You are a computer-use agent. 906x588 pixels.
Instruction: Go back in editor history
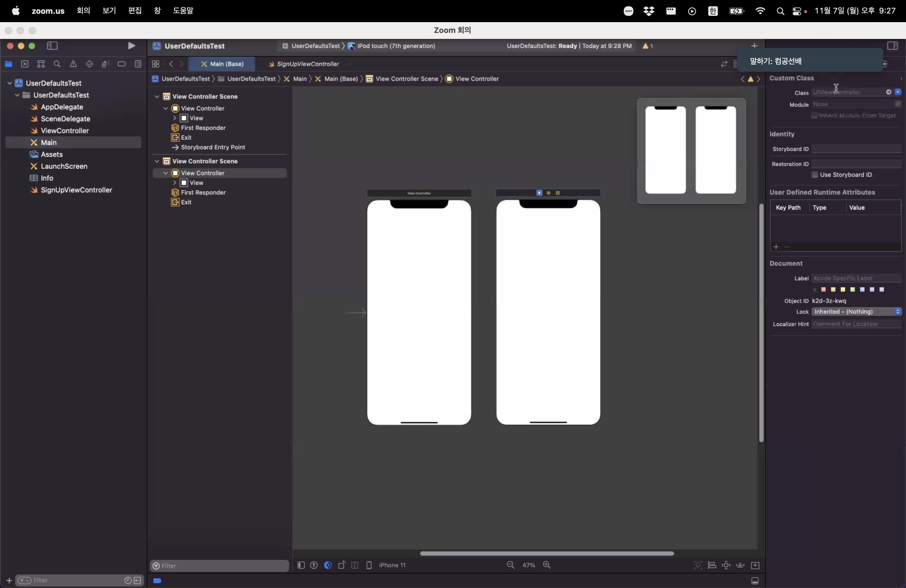[171, 64]
